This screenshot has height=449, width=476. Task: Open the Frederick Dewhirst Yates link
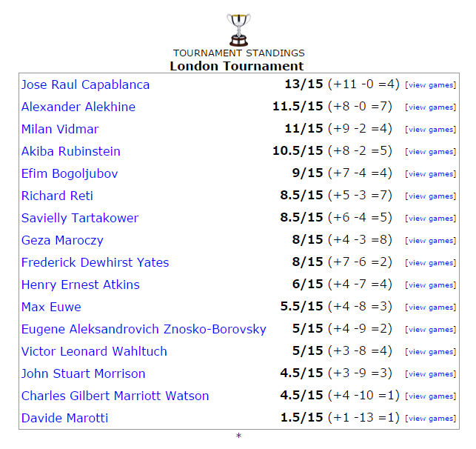(95, 262)
